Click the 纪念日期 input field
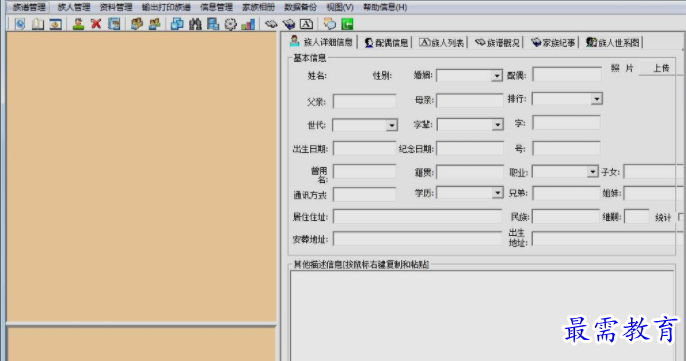686x361 pixels. tap(470, 148)
